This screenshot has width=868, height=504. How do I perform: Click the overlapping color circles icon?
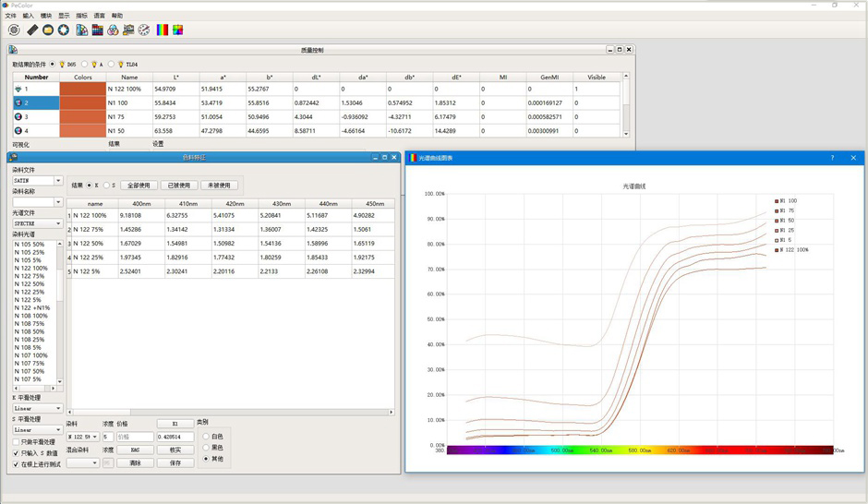coord(113,30)
